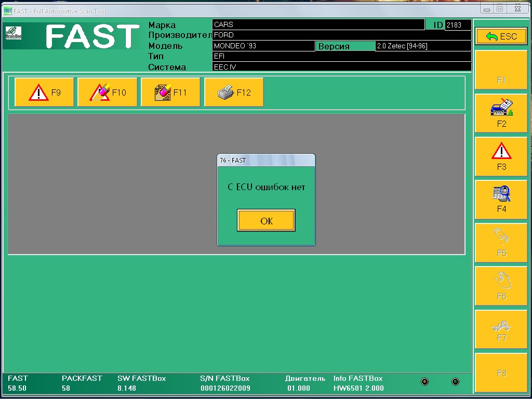Open F3 error codes warning icon
Screen dimensions: 532x399
coord(501,156)
